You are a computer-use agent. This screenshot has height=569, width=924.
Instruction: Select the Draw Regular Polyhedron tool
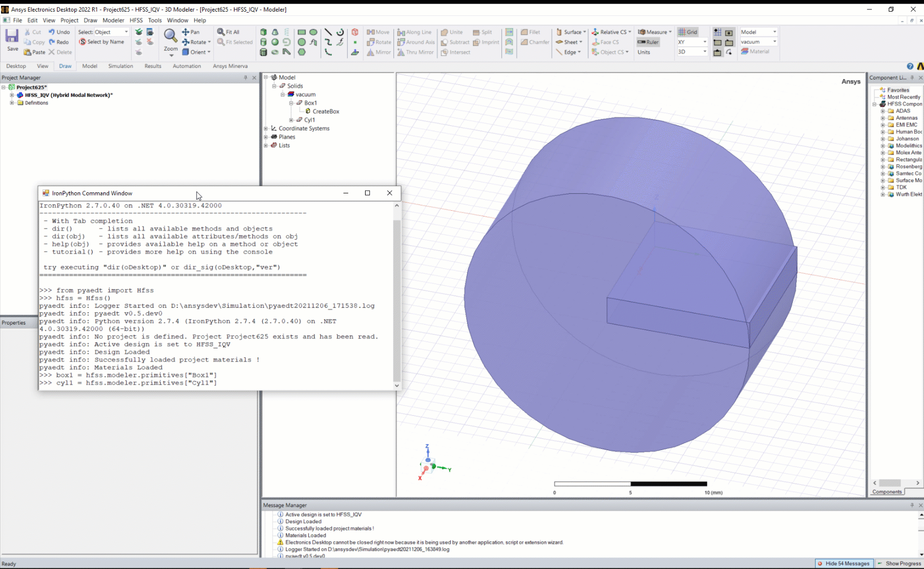pos(263,52)
